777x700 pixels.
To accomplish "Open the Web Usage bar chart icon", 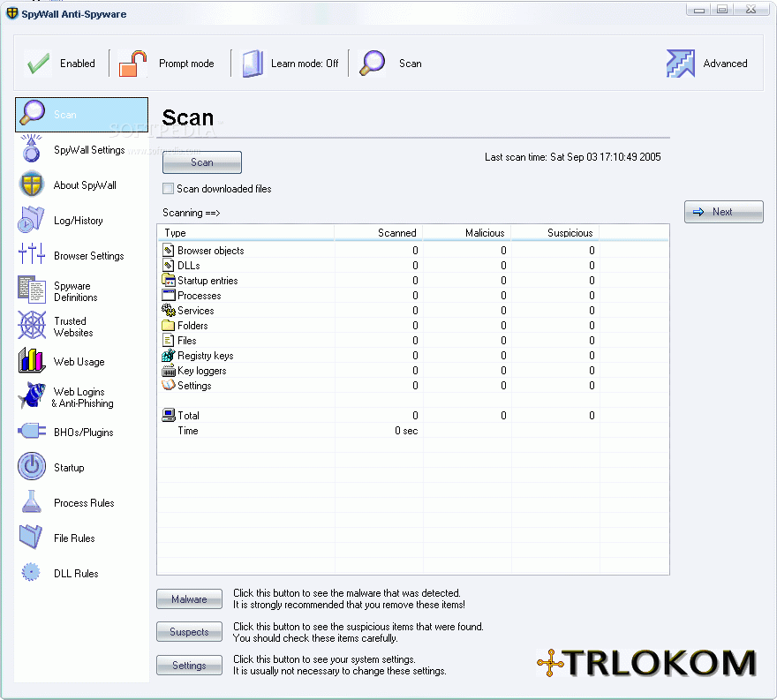I will [32, 360].
